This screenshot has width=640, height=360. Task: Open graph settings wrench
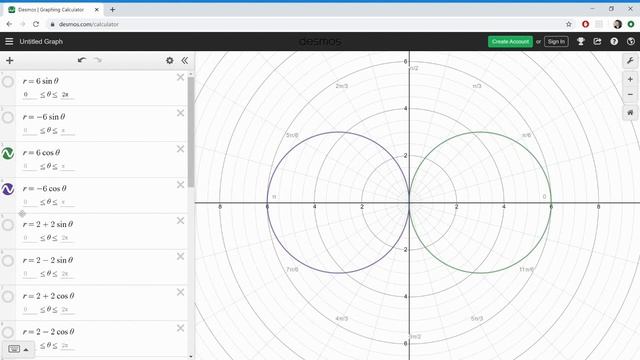(630, 61)
